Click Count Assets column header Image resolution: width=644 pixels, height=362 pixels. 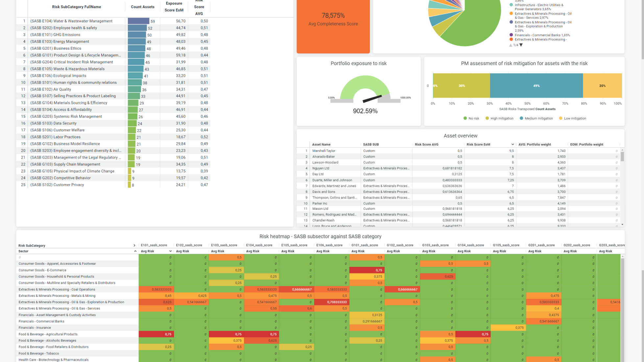pyautogui.click(x=142, y=7)
